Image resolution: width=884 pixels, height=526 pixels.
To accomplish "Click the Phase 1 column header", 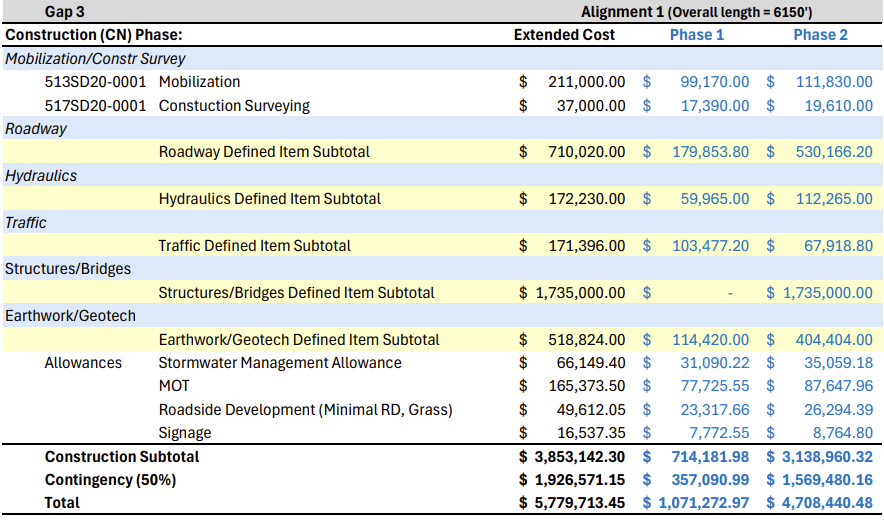I will tap(697, 35).
